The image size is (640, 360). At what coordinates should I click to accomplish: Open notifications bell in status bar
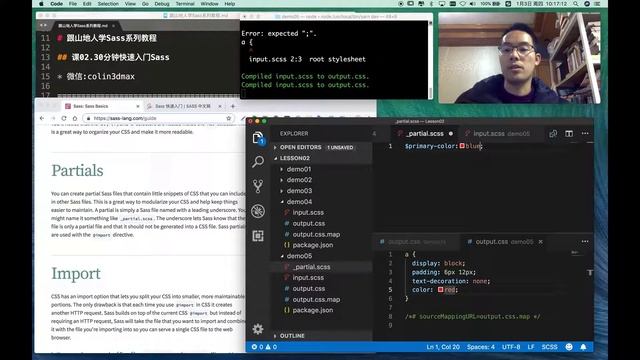click(x=583, y=347)
